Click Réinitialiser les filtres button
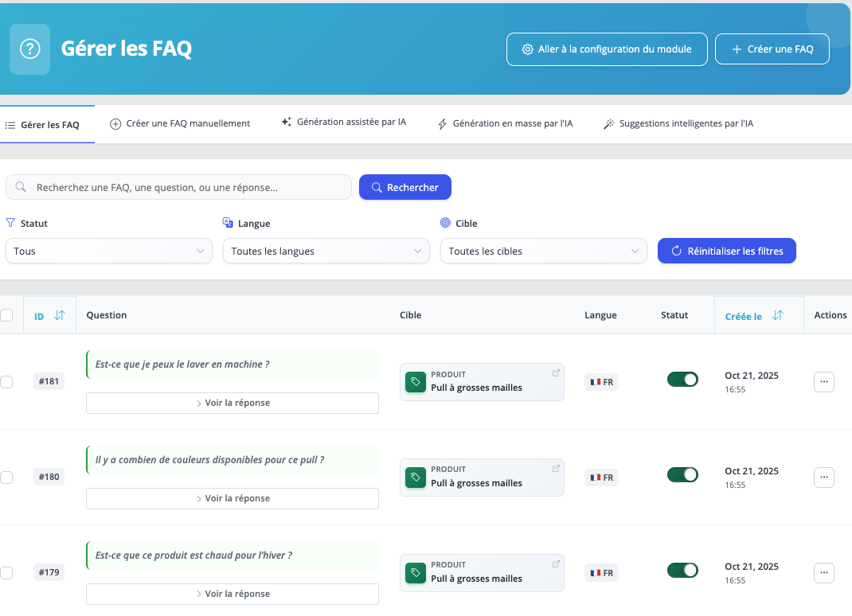 [726, 251]
